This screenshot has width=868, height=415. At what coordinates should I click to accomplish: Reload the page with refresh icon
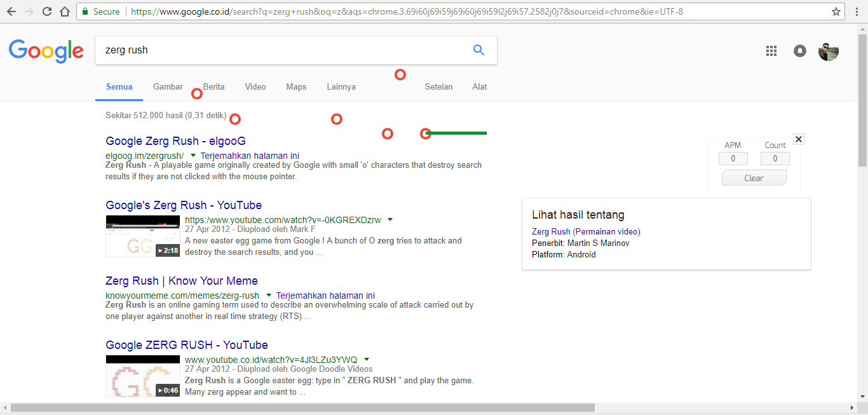[x=47, y=11]
